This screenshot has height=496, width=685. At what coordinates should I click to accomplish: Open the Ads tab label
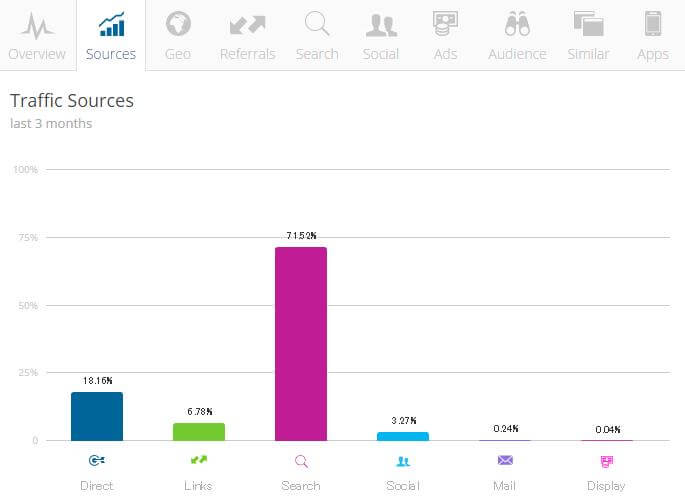pos(445,54)
